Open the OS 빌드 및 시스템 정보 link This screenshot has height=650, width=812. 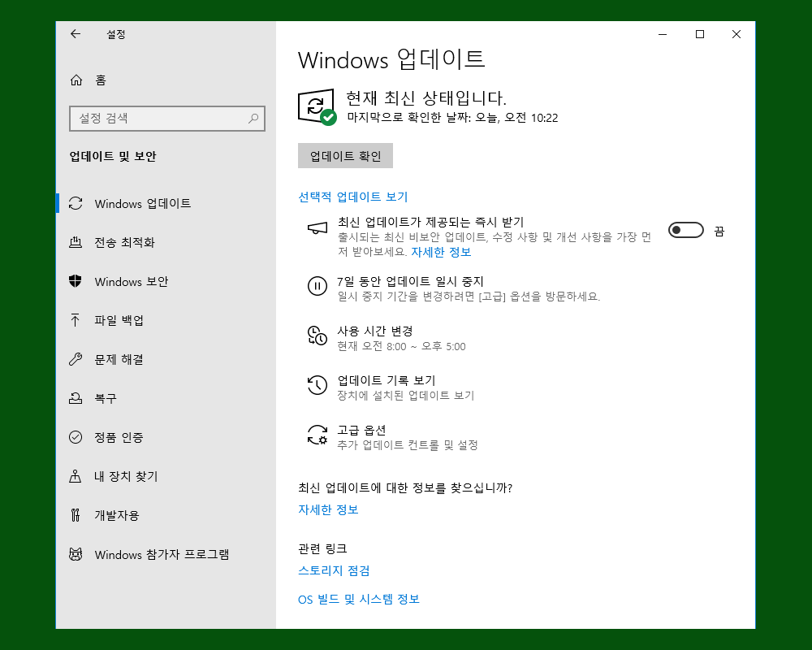pos(358,599)
